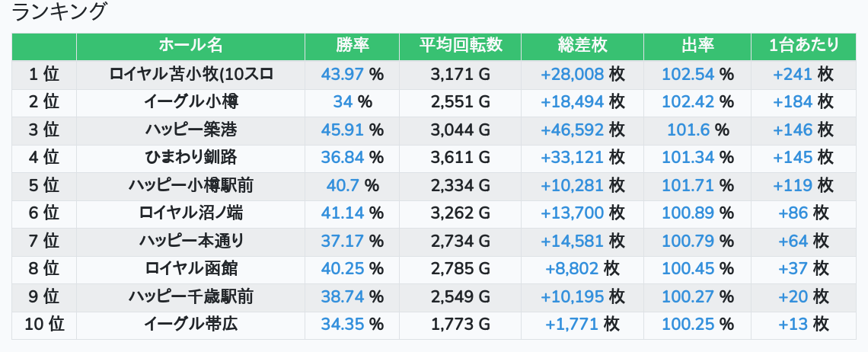Click the 平均回転数 column header
Image resolution: width=868 pixels, height=352 pixels.
coord(461,46)
